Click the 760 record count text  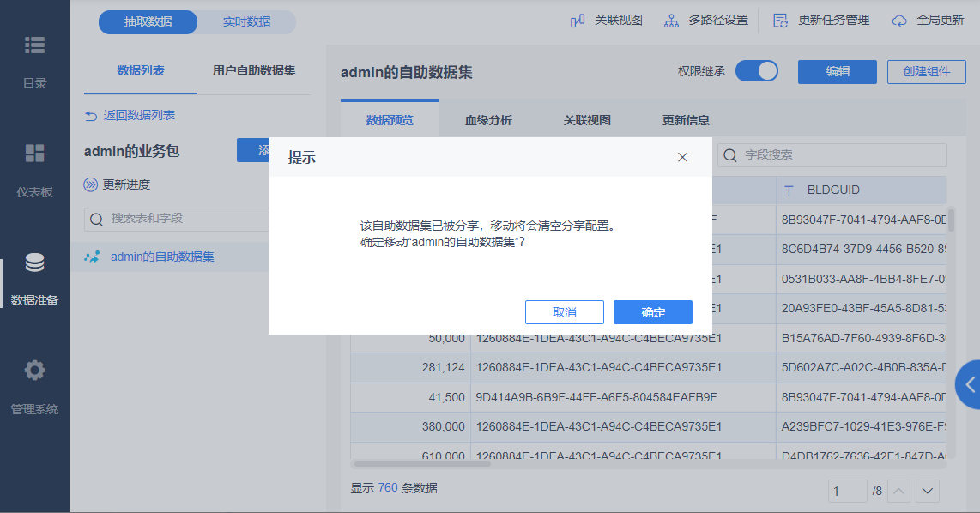[388, 488]
